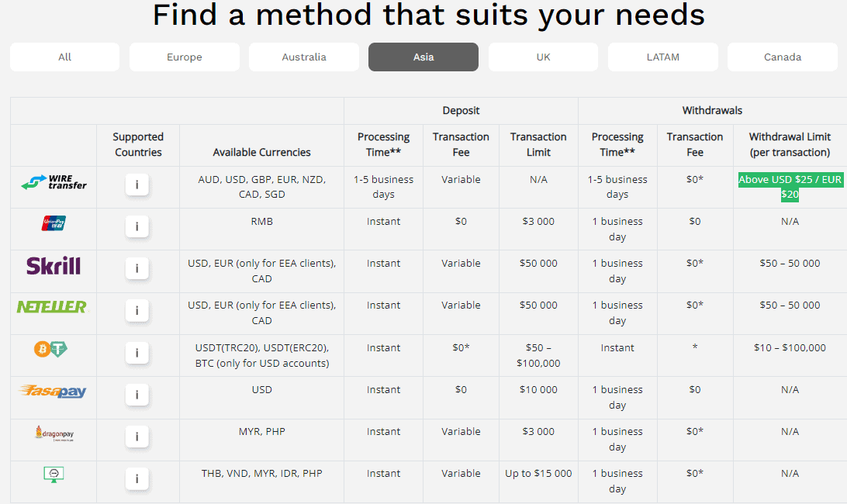The height and width of the screenshot is (504, 847).
Task: Open the LATAM region tab
Action: (x=662, y=57)
